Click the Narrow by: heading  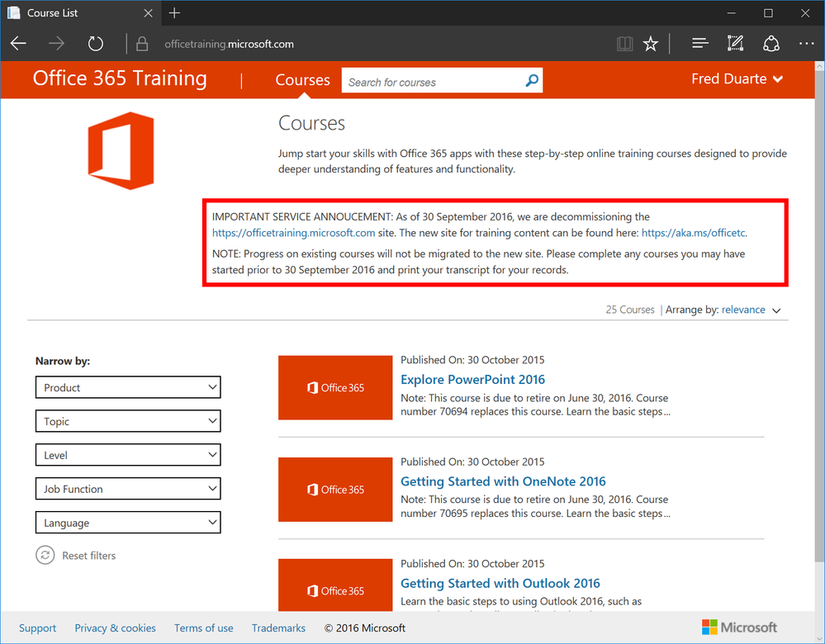63,361
